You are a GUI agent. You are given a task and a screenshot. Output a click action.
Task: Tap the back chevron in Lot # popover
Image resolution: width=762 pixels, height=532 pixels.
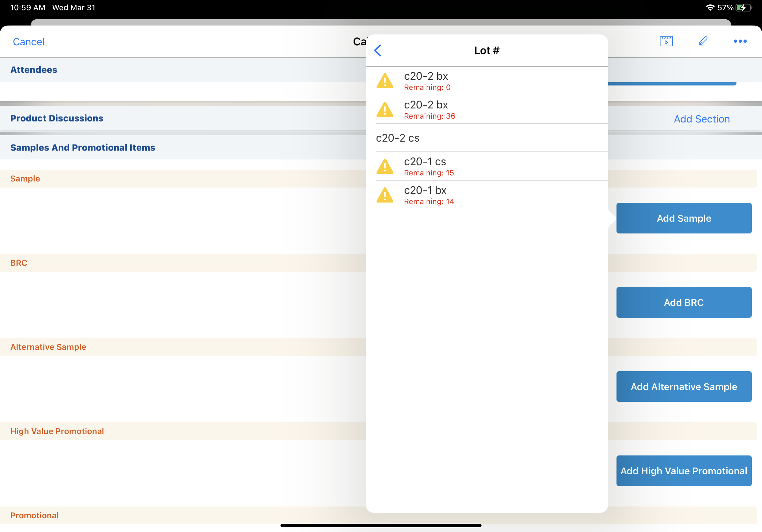[378, 50]
